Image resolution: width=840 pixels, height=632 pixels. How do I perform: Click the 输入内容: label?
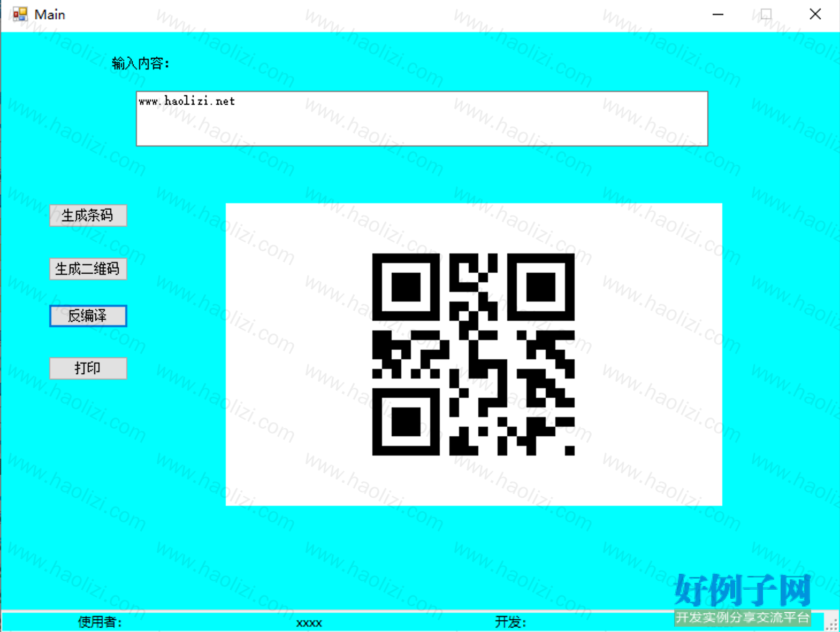(141, 64)
